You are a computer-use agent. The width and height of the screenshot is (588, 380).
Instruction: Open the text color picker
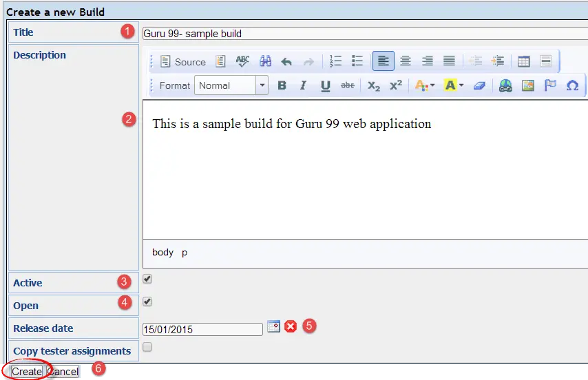pos(425,86)
